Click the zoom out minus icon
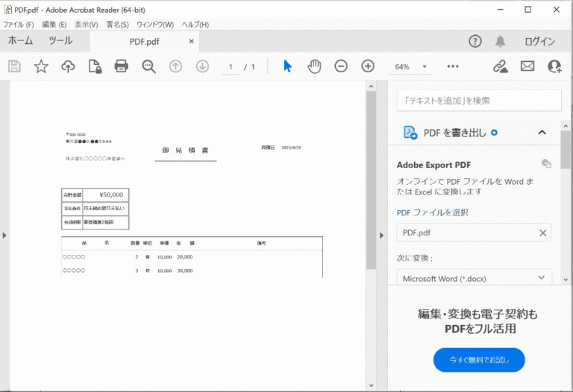 point(341,66)
